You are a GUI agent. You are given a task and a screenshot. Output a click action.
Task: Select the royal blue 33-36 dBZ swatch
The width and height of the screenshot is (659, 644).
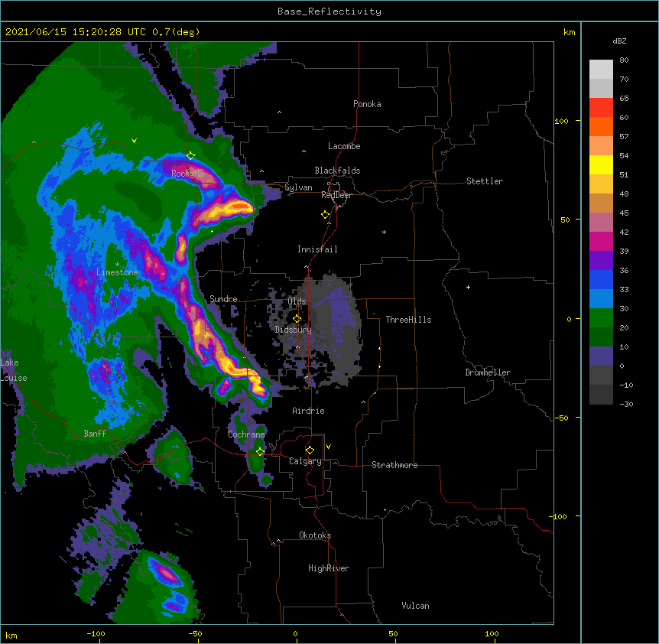pos(601,279)
